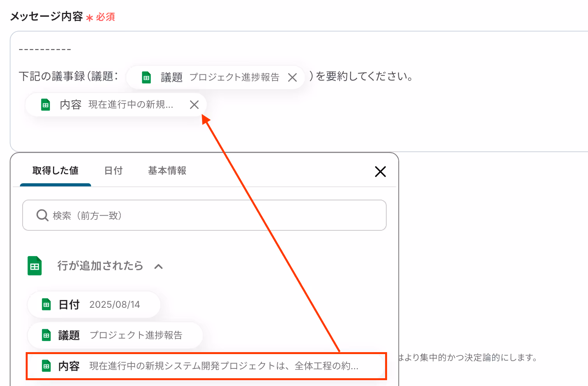The image size is (588, 386).
Task: Click the 議題 chip in the message text
Action: 215,77
